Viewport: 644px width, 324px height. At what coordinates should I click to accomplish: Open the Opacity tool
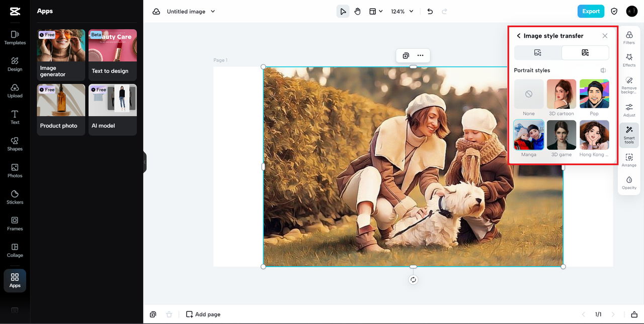(x=629, y=183)
